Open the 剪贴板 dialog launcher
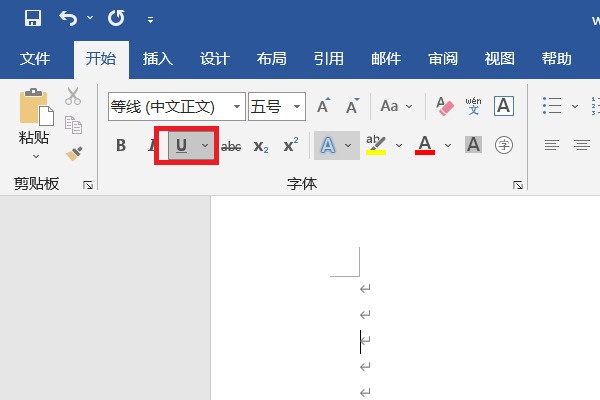The image size is (600, 400). (88, 185)
